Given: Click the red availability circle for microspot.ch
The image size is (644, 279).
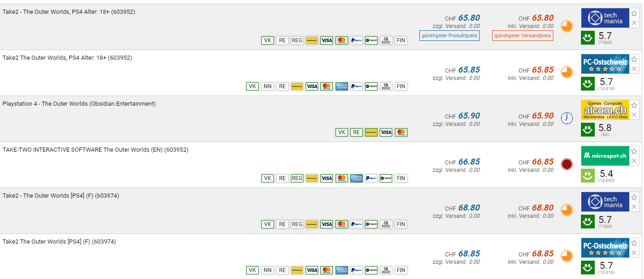Looking at the screenshot, I should click(x=567, y=164).
